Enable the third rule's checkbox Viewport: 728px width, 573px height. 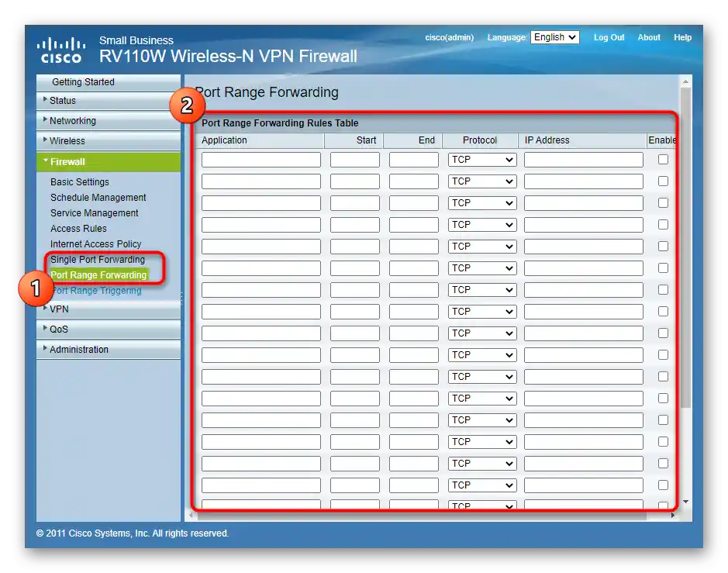coord(663,203)
